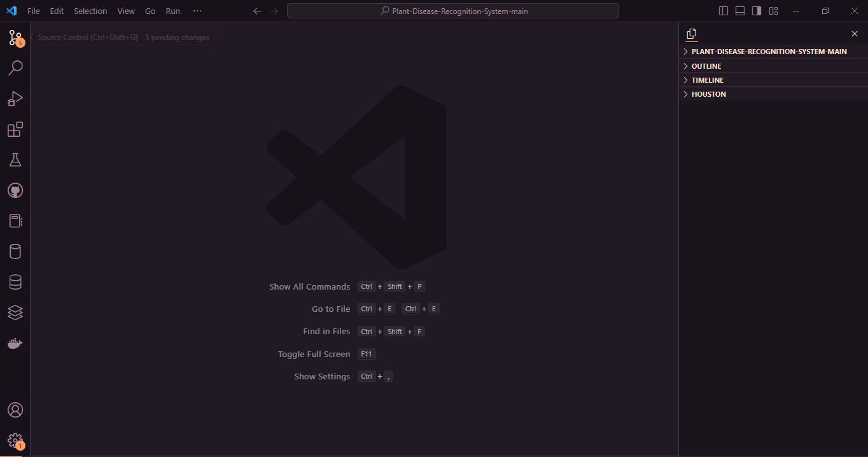The height and width of the screenshot is (457, 868).
Task: Click the stacked database icon in the activity bar
Action: point(15,282)
